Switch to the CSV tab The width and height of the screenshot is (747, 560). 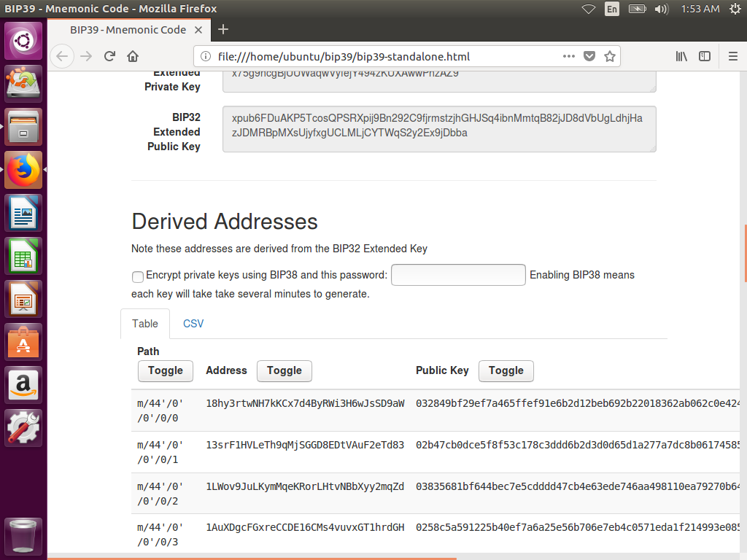[193, 324]
